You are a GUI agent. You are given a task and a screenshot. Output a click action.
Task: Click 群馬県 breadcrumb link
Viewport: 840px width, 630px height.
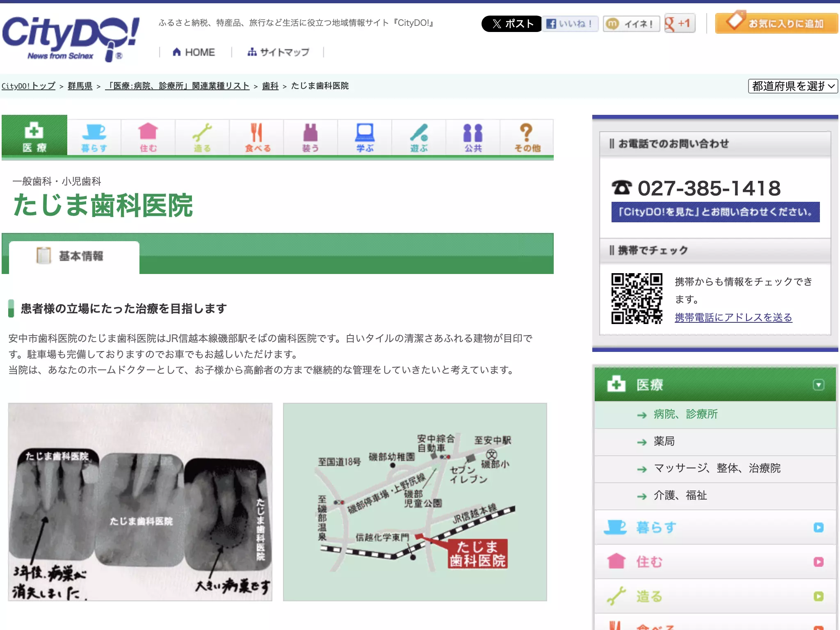pos(80,86)
